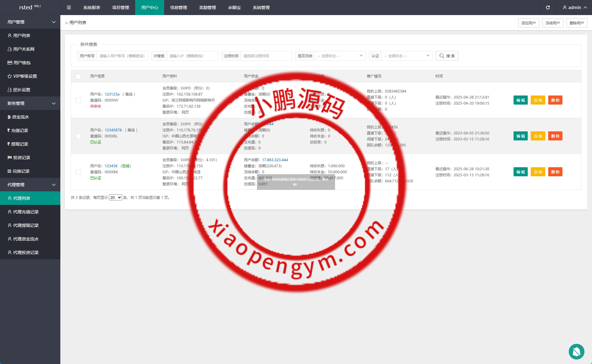Collapse the 财务管理 sidebar section
The height and width of the screenshot is (364, 592).
(30, 103)
